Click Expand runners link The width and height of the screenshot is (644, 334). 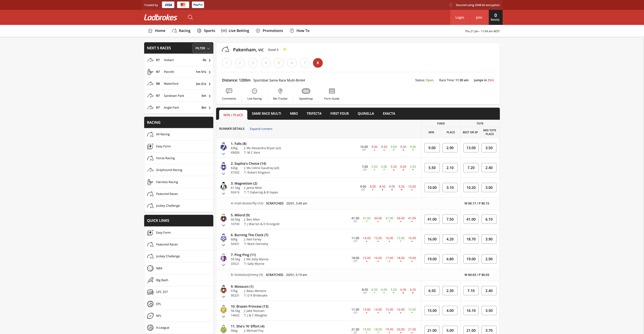click(261, 129)
